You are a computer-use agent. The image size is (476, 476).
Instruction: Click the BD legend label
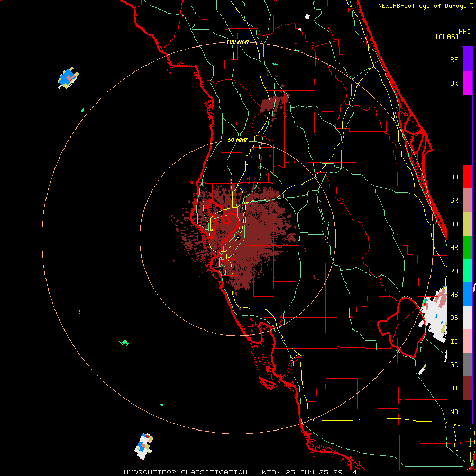[x=454, y=224]
